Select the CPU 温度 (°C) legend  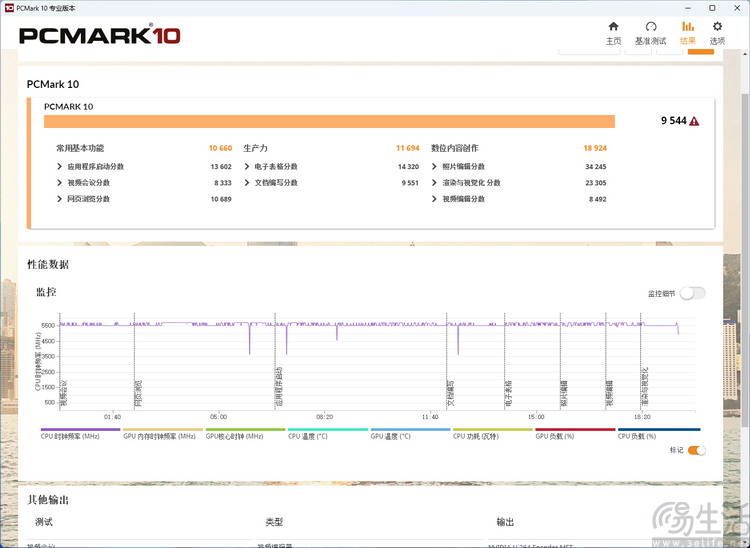click(x=328, y=434)
